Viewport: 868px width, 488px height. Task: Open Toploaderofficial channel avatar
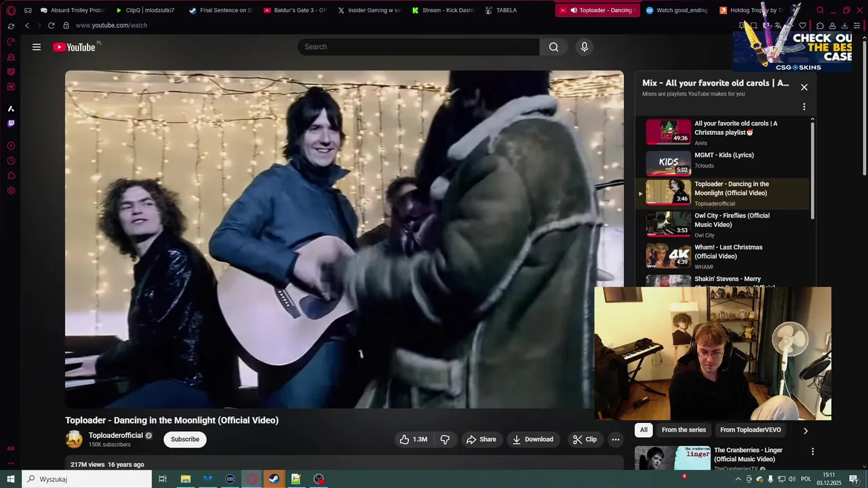[x=74, y=439]
